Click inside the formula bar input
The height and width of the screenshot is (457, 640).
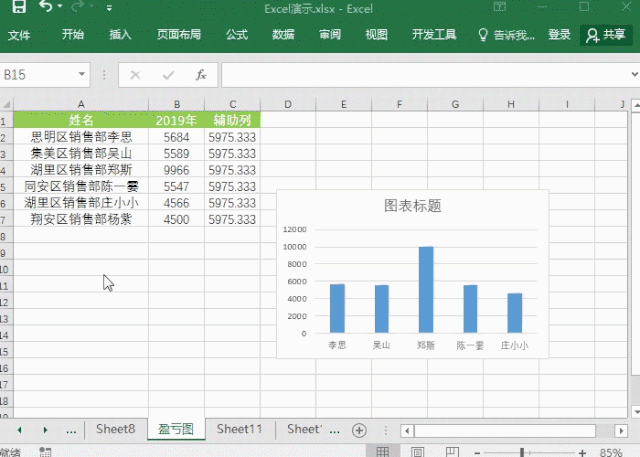click(x=424, y=75)
